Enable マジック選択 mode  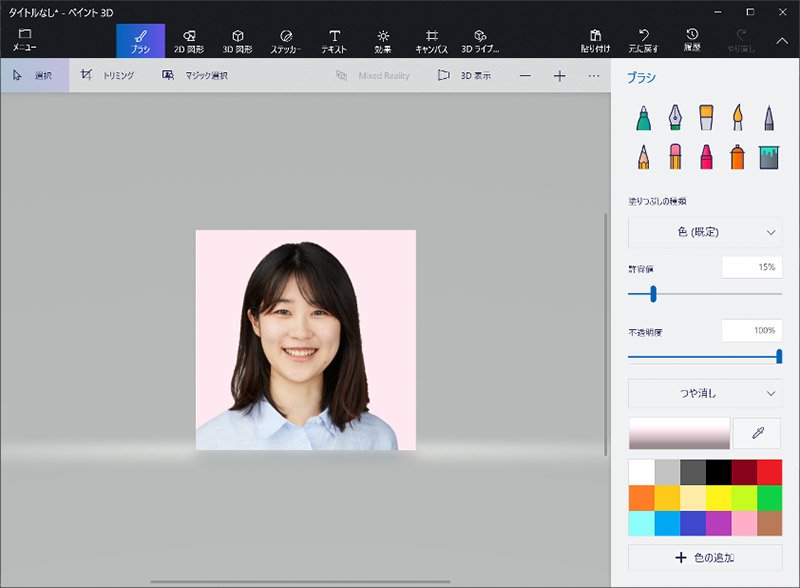195,75
